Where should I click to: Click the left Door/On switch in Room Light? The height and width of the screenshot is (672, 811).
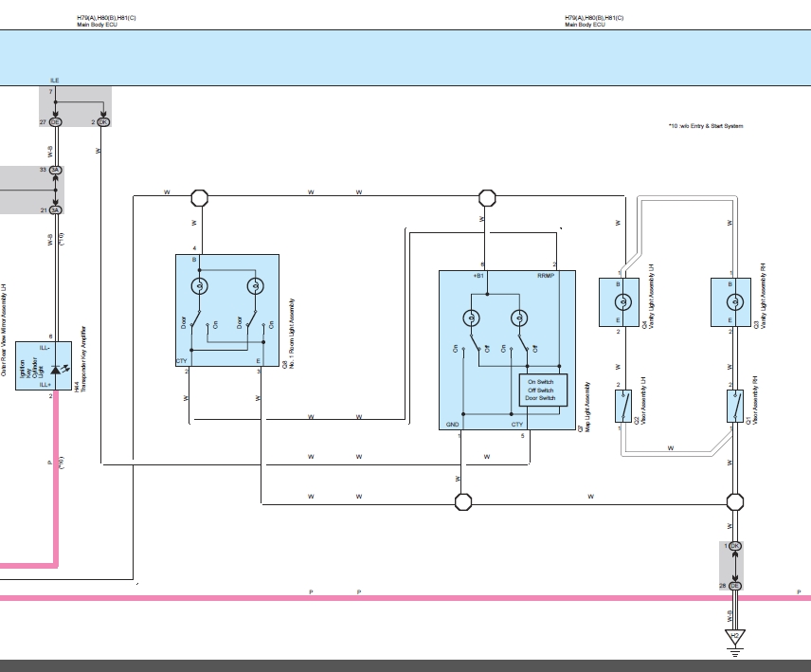click(x=198, y=322)
